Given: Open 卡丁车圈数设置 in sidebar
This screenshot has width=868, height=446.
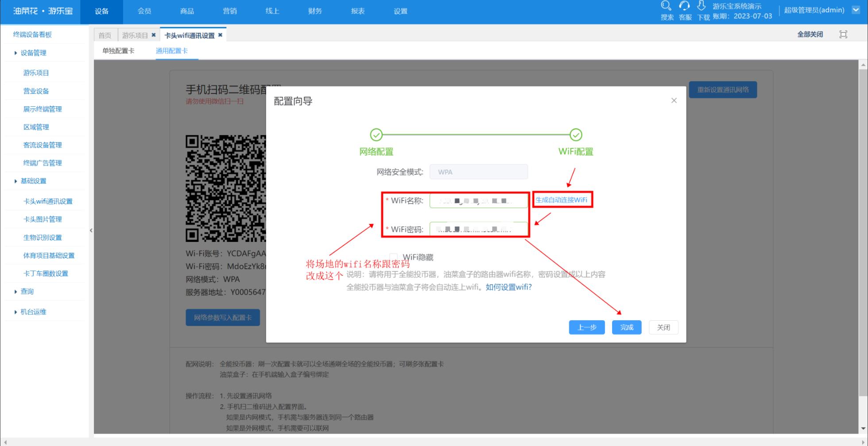Looking at the screenshot, I should [x=46, y=273].
